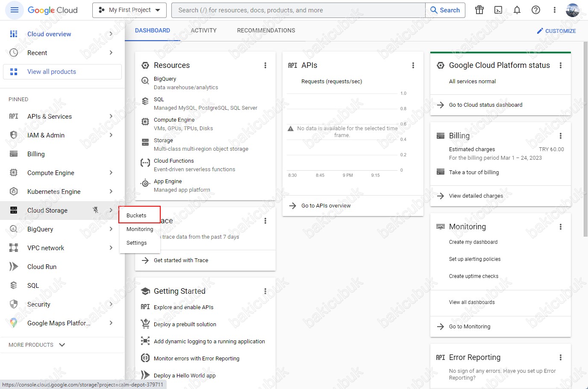Viewport: 588px width, 389px height.
Task: Expand Compute Engine submenu arrow
Action: point(111,173)
